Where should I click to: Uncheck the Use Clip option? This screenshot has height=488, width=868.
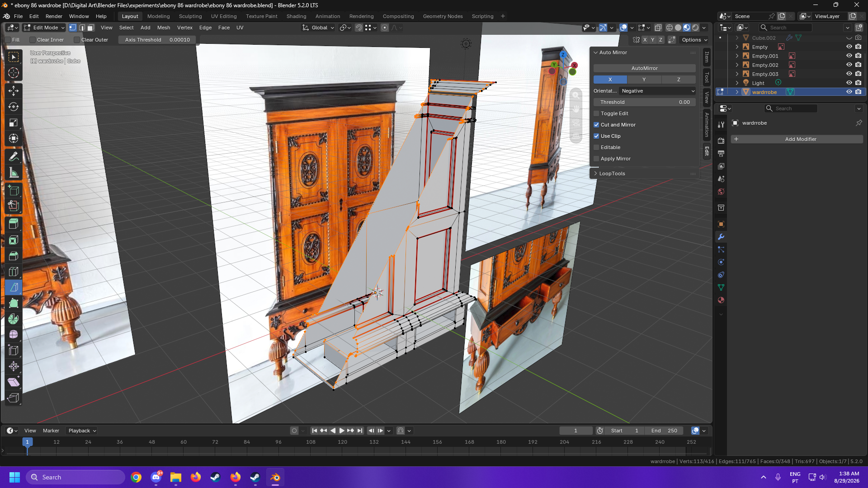596,136
